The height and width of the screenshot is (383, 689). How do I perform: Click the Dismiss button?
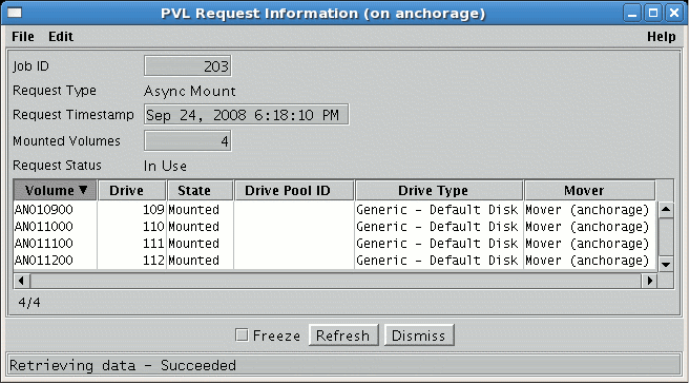click(419, 336)
